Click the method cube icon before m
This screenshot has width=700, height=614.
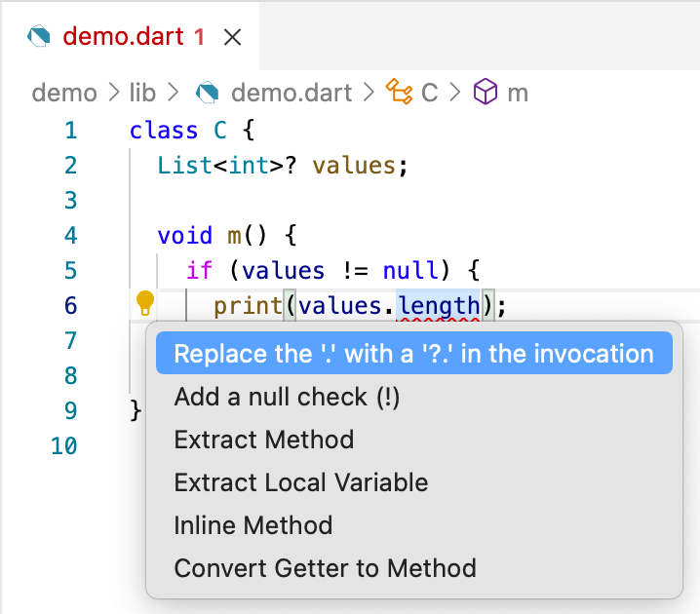click(x=485, y=93)
